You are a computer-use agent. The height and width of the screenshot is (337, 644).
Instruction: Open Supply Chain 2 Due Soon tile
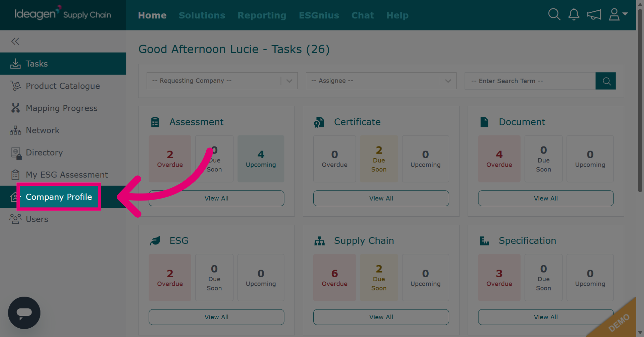click(x=379, y=277)
